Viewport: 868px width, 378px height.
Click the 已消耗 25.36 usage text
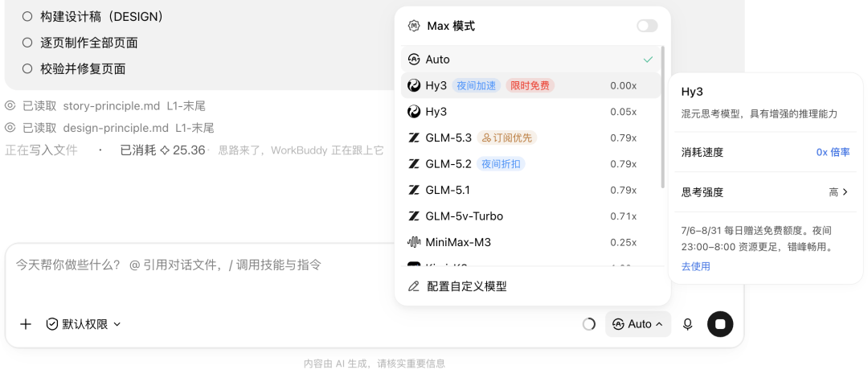pyautogui.click(x=162, y=150)
